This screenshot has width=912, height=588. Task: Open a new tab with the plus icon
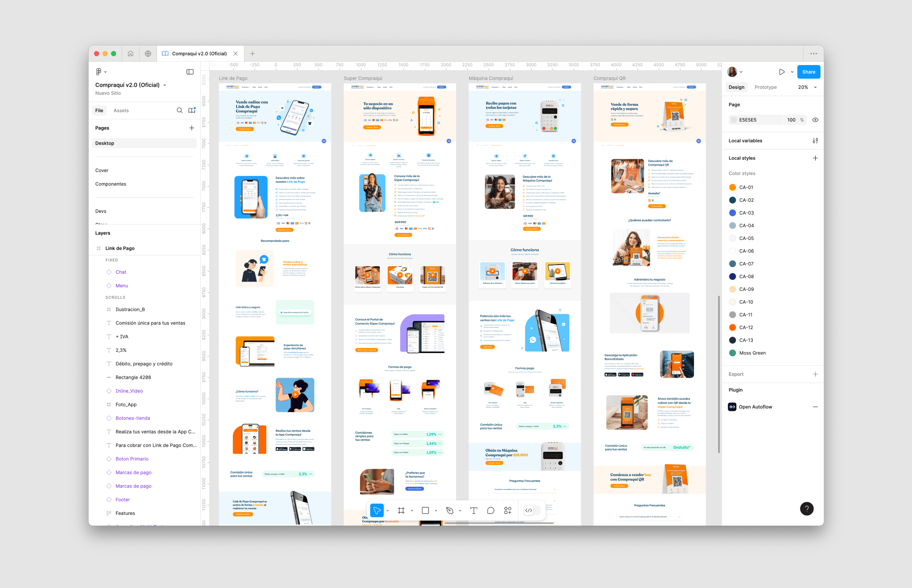click(x=253, y=53)
